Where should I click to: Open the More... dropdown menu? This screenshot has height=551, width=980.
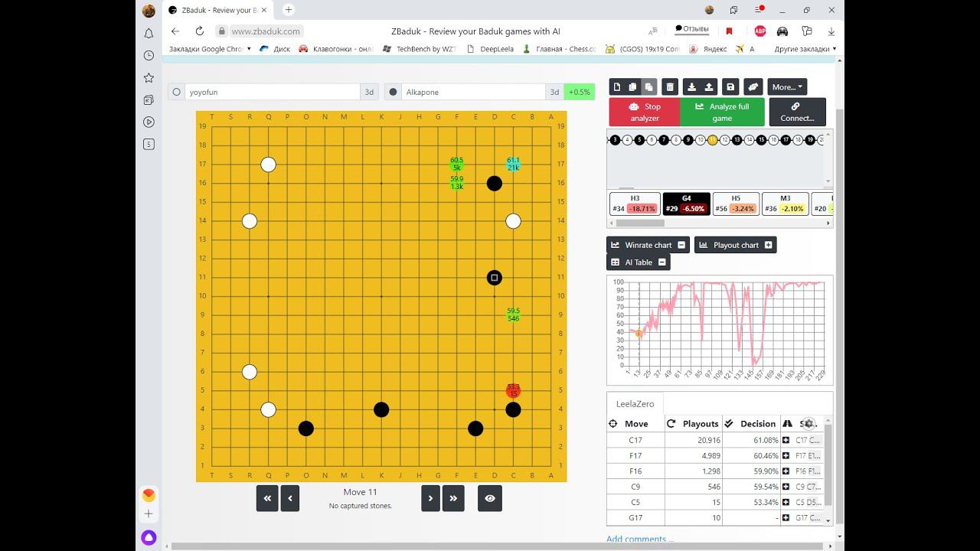point(787,87)
